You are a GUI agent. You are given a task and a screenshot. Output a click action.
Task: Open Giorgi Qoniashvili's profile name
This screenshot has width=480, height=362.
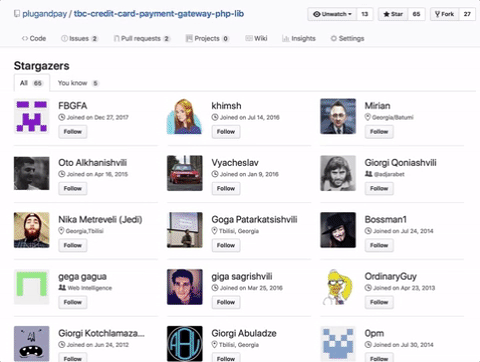400,163
